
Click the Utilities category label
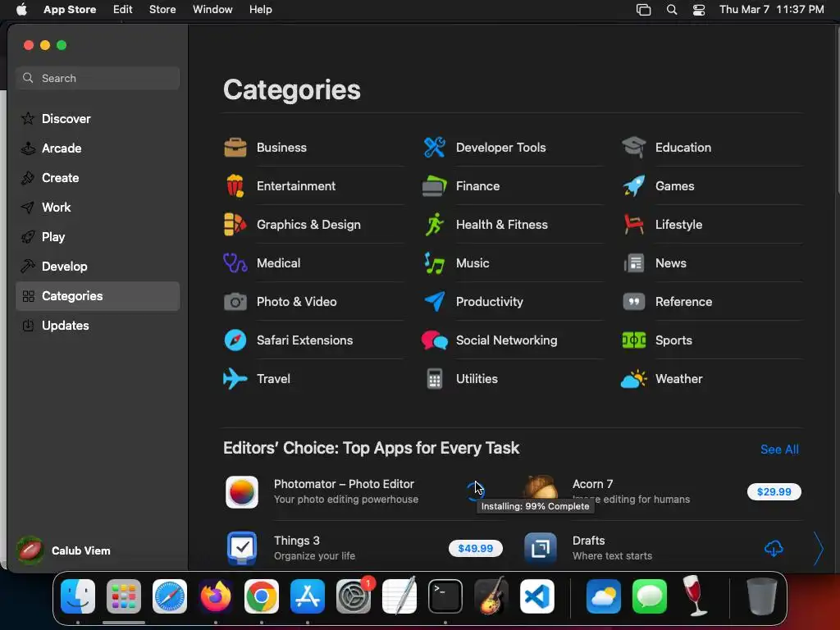point(477,379)
